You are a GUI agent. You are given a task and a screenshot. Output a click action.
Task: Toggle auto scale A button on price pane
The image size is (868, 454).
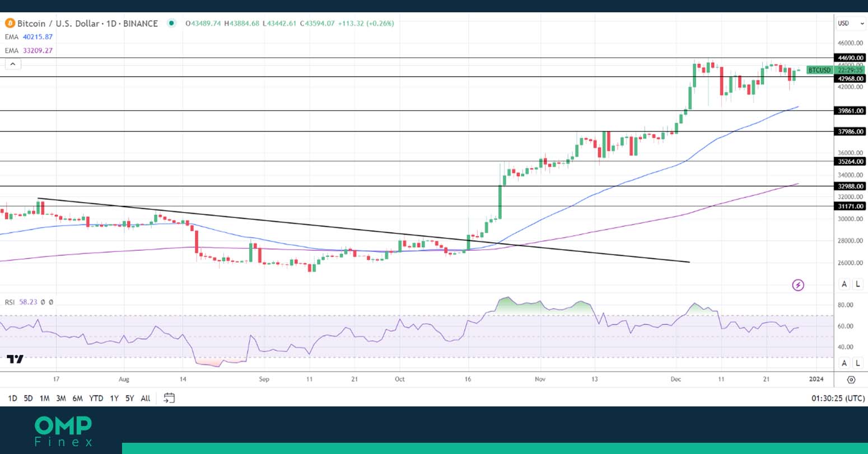click(x=844, y=284)
